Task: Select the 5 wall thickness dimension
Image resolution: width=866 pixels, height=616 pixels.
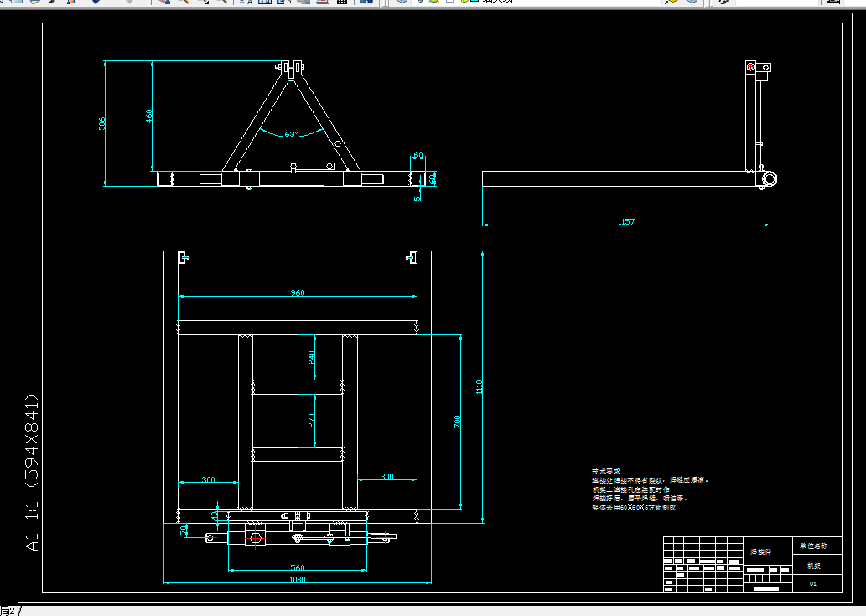Action: (417, 198)
